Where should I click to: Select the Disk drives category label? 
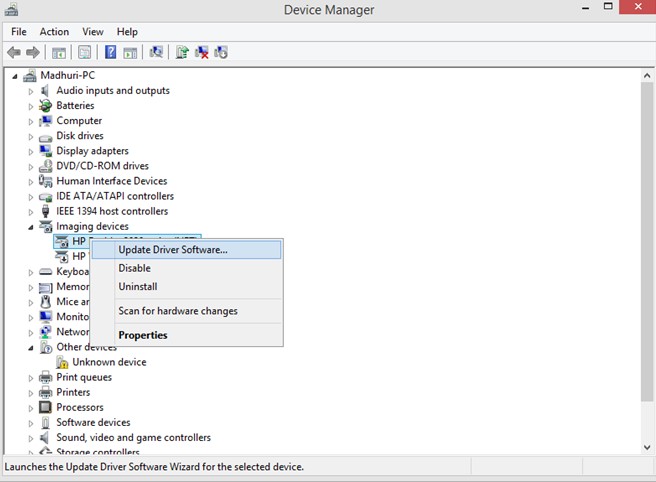click(80, 136)
